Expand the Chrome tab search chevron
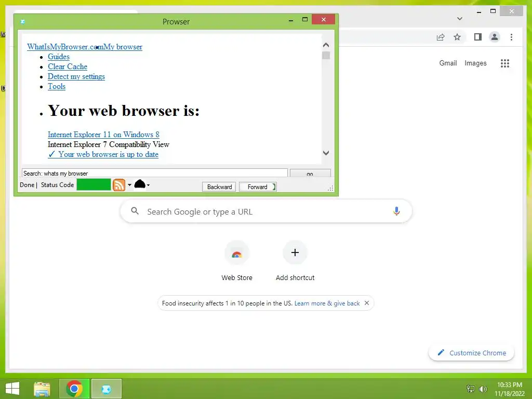 pos(460,19)
